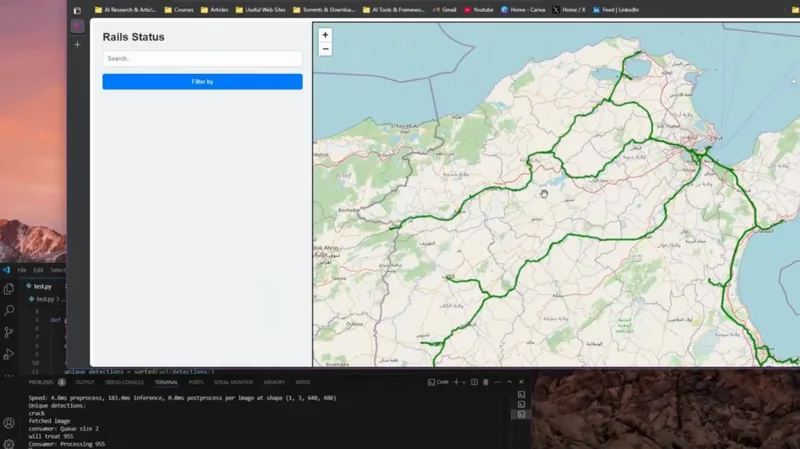This screenshot has height=449, width=800.
Task: Switch to the Ports panel tab
Action: pos(196,382)
